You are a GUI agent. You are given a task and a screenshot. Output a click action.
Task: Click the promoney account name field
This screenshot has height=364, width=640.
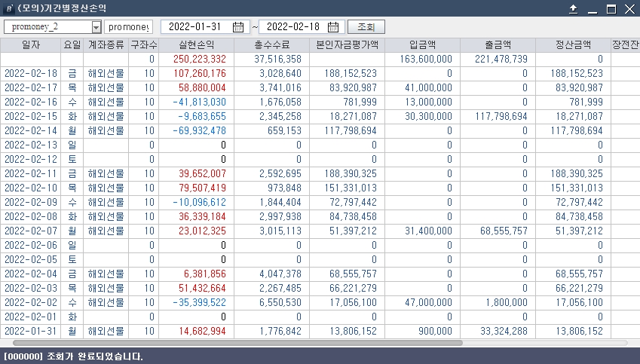click(129, 27)
